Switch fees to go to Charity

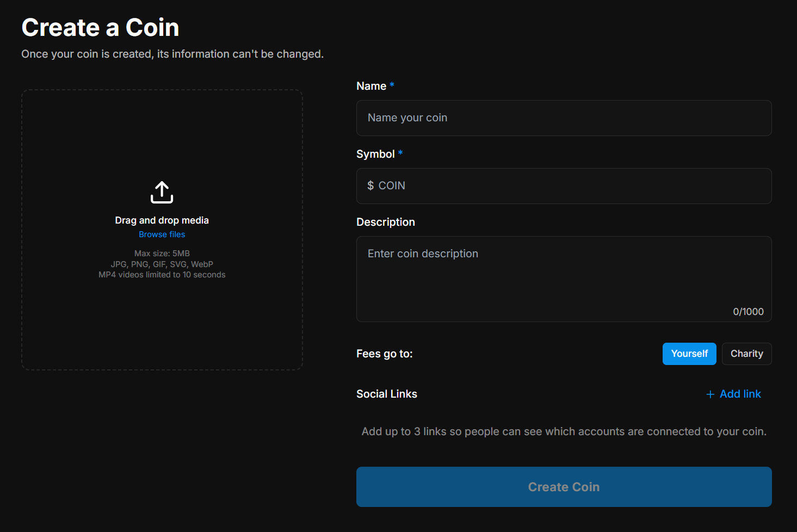[x=746, y=354]
